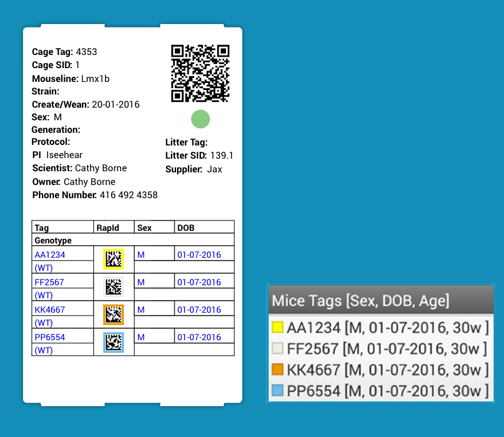Screen dimensions: 504x437
Task: Open mouse tag FF2567 link
Action: (x=49, y=282)
